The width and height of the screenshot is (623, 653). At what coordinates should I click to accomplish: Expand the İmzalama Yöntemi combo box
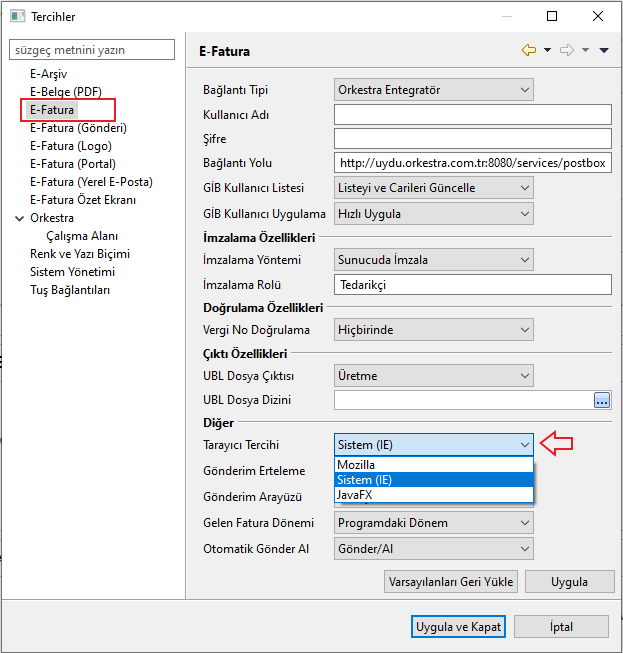[433, 260]
